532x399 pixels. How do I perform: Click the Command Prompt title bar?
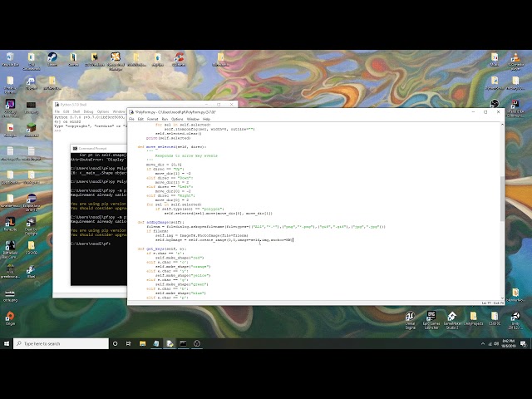pos(98,148)
